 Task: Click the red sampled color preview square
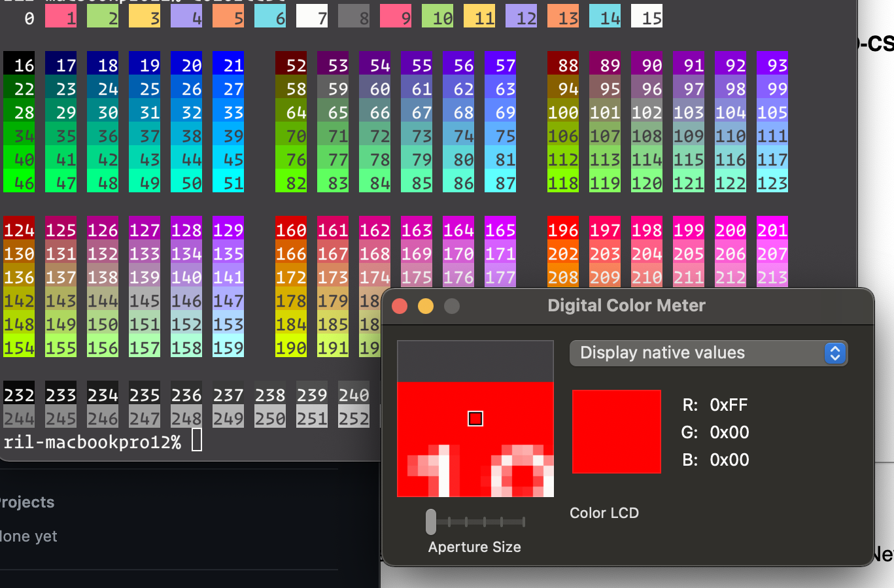click(616, 431)
